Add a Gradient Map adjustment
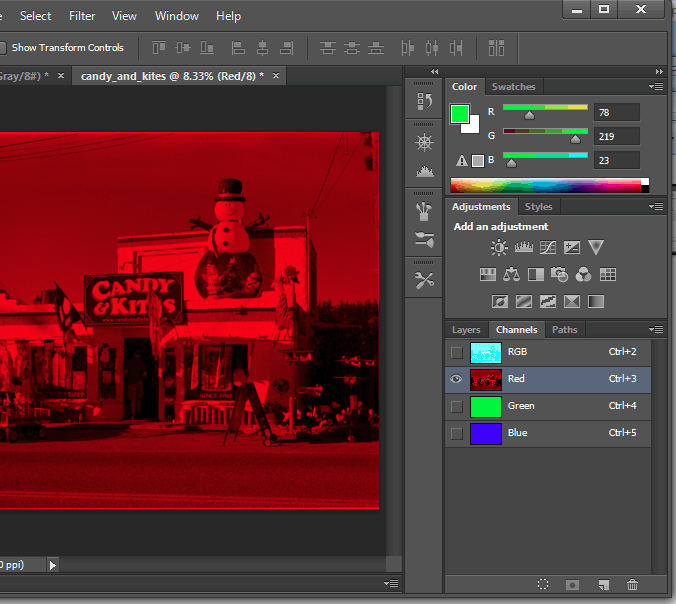Image resolution: width=676 pixels, height=604 pixels. pos(596,301)
